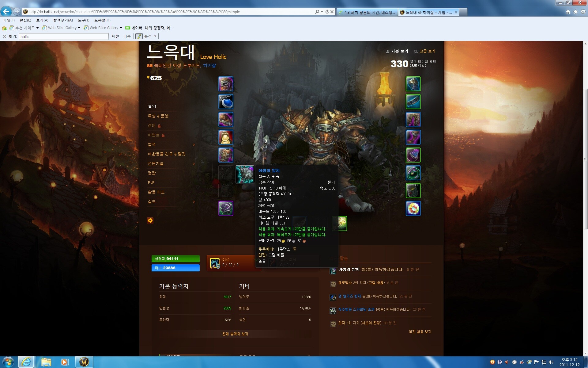Open the media player taskbar icon
Image resolution: width=588 pixels, height=368 pixels.
(64, 362)
